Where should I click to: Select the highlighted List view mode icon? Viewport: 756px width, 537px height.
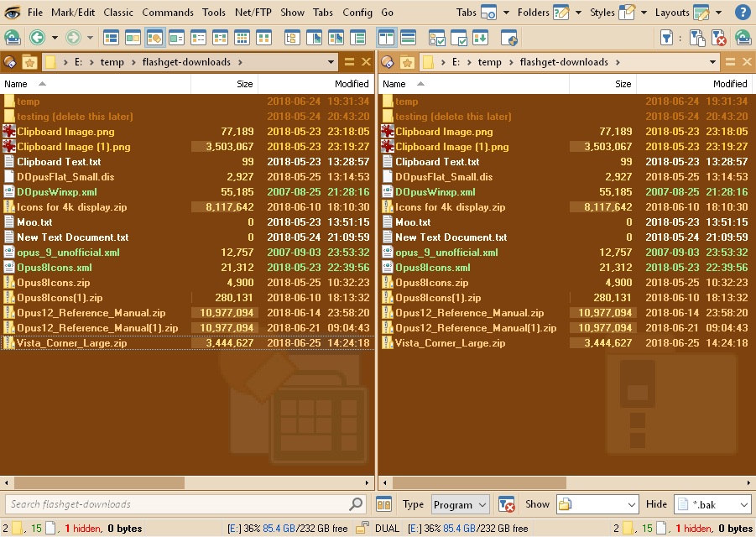154,38
